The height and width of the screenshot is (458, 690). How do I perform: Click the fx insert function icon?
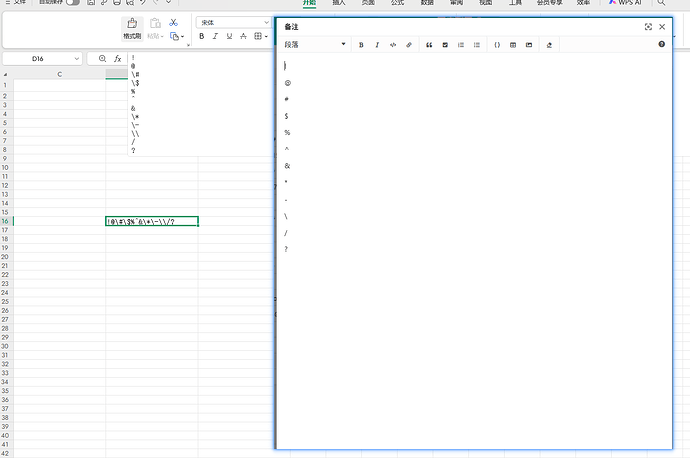[117, 59]
